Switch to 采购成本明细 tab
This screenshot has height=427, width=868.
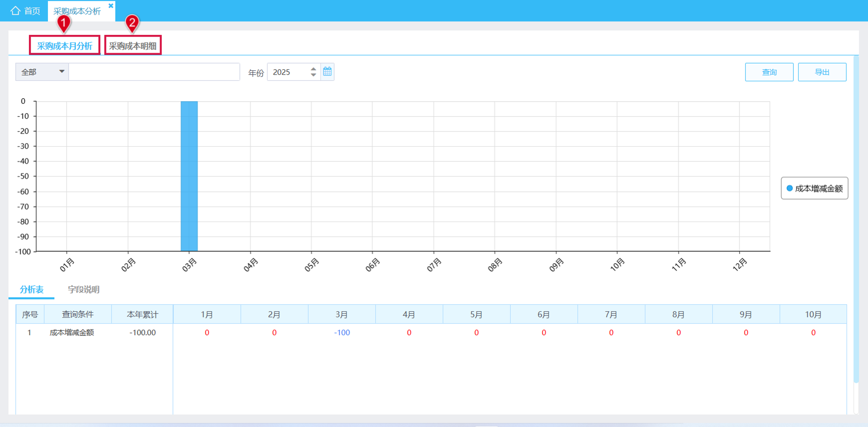coord(133,45)
